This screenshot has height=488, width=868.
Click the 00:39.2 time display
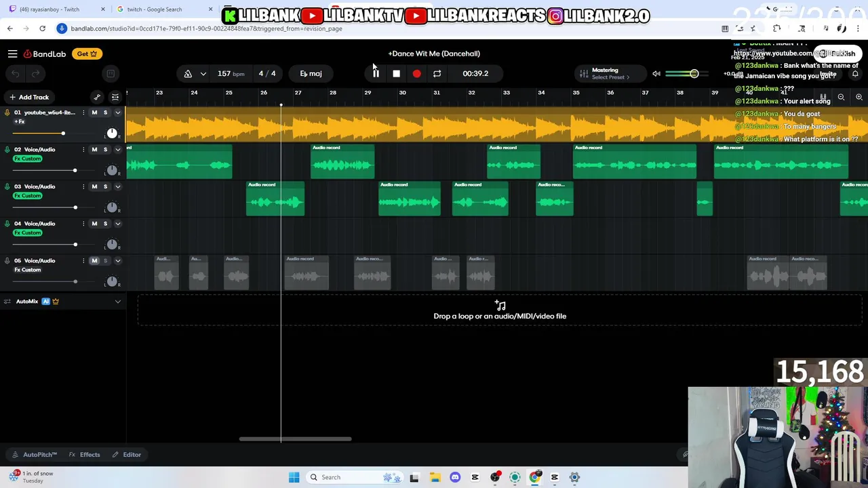click(475, 73)
